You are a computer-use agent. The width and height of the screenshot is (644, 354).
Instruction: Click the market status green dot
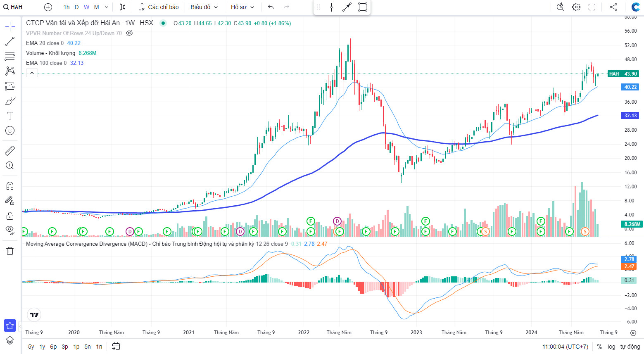pos(163,23)
